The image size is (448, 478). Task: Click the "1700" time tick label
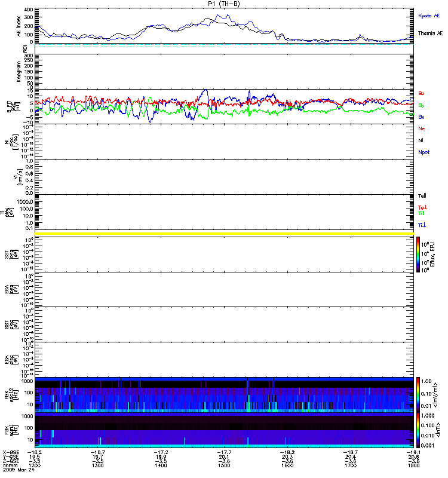pyautogui.click(x=350, y=465)
